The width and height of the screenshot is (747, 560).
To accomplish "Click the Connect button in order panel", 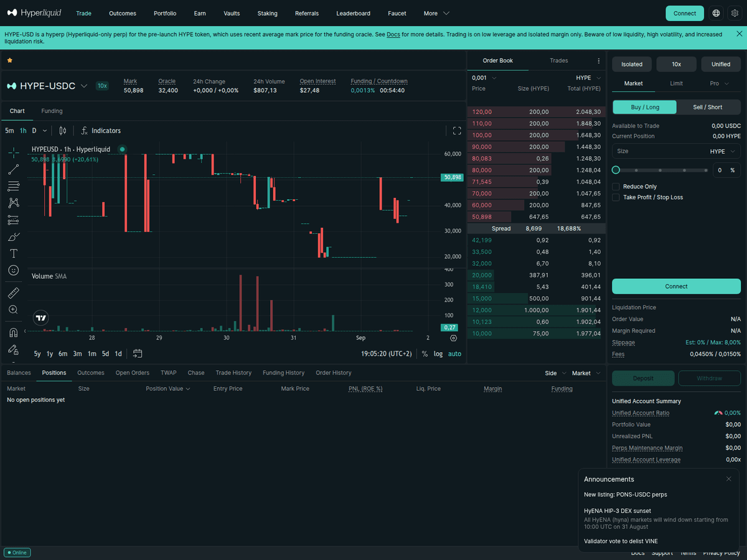I will [x=676, y=286].
